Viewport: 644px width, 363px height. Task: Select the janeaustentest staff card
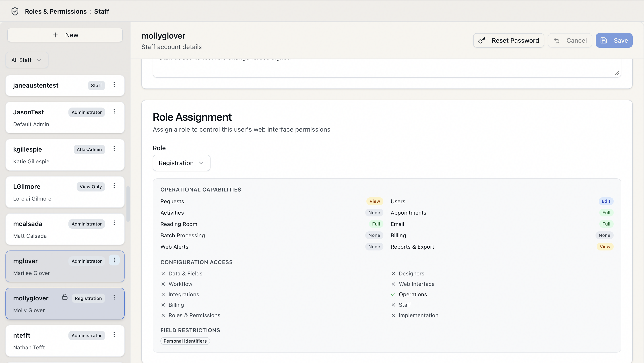point(65,86)
